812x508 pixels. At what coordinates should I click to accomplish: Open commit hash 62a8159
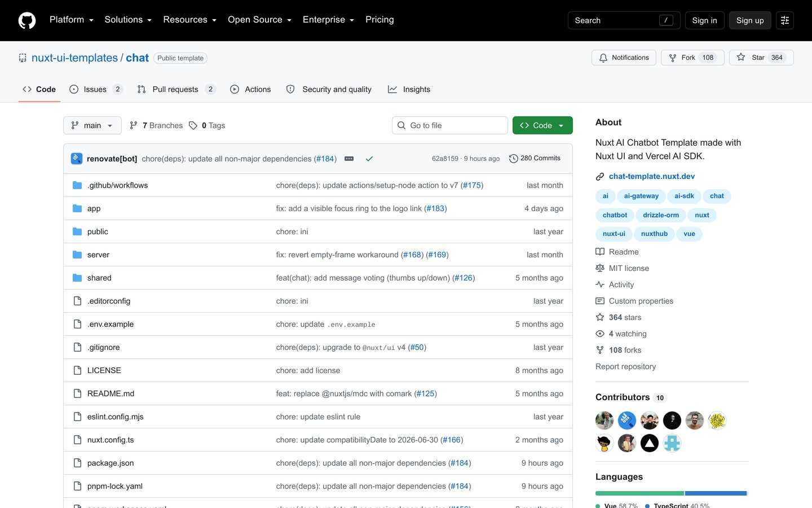[x=445, y=159]
